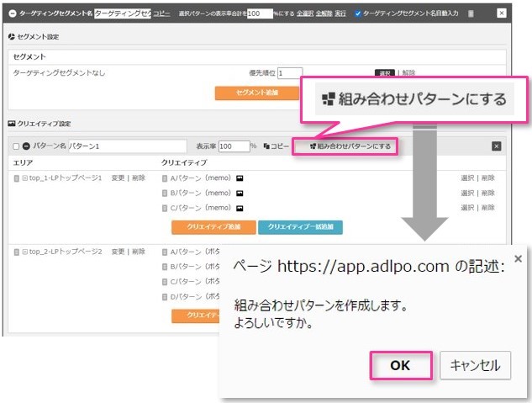Click the trash icon in the top header

point(471,13)
